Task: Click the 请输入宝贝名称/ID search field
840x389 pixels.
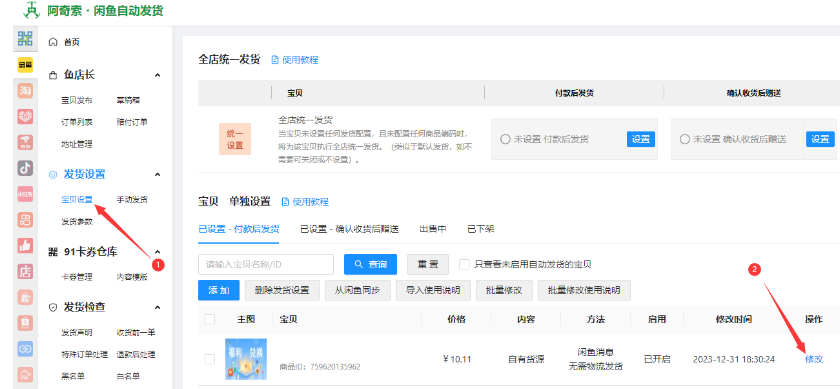Action: pyautogui.click(x=266, y=264)
